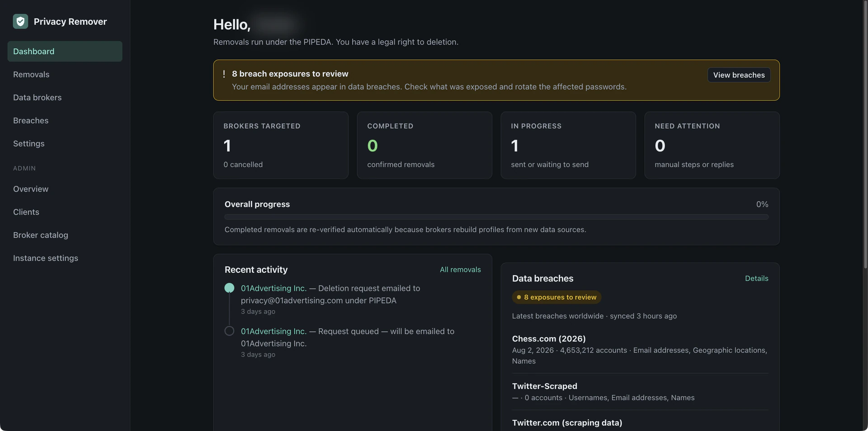Click the hollow timeline dot for queued request
Viewport: 868px width, 431px height.
tap(229, 331)
